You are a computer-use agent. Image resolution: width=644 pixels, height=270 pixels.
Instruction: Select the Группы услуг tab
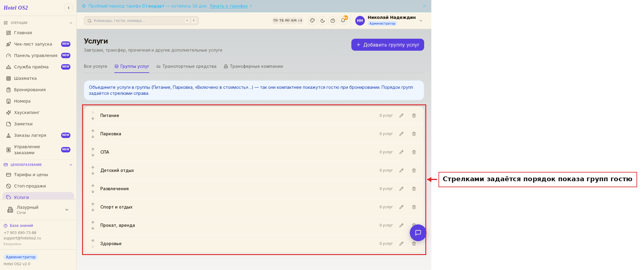(132, 66)
